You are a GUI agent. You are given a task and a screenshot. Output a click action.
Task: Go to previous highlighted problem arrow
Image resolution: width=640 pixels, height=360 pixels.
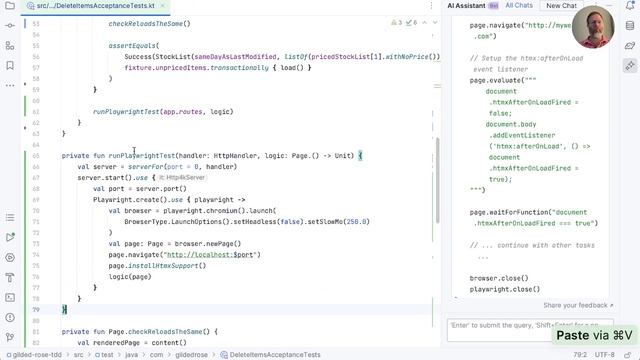pos(424,23)
